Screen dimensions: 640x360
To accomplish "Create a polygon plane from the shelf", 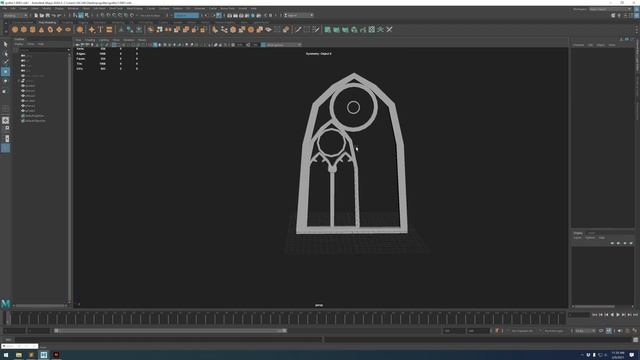I will click(x=59, y=29).
